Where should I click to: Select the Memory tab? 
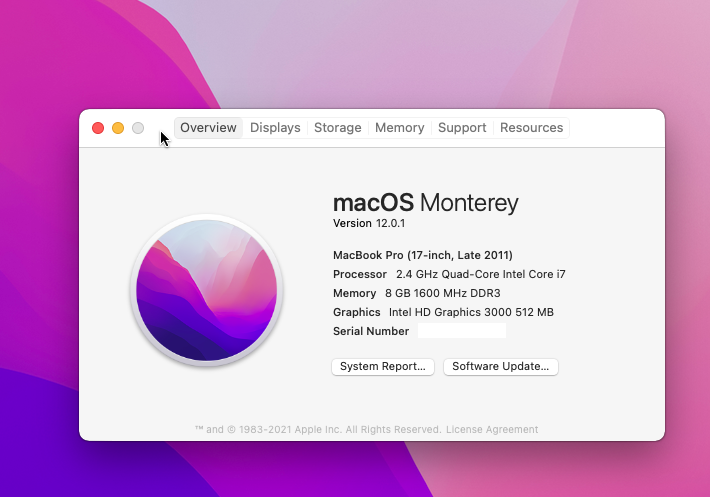pyautogui.click(x=399, y=128)
